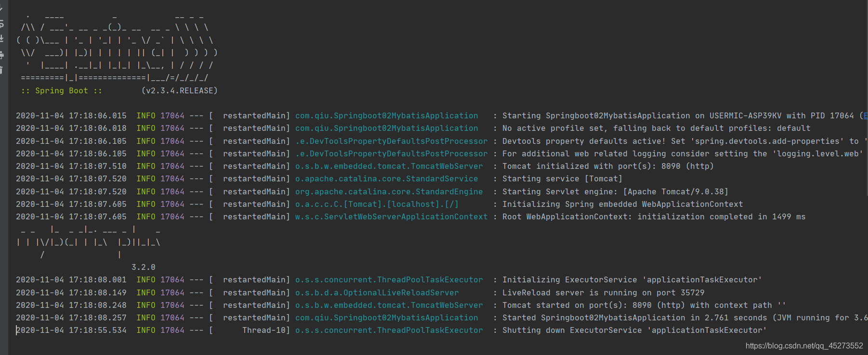Click TomcatWebServer logger on 'Tomcat started' line

389,305
